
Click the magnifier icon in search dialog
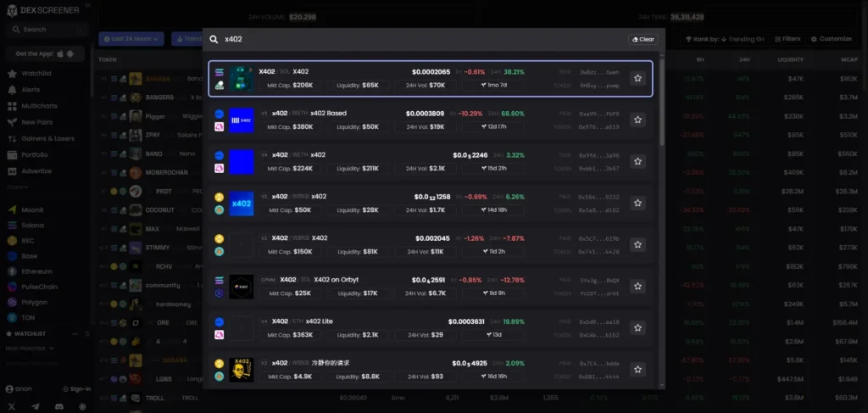[214, 39]
